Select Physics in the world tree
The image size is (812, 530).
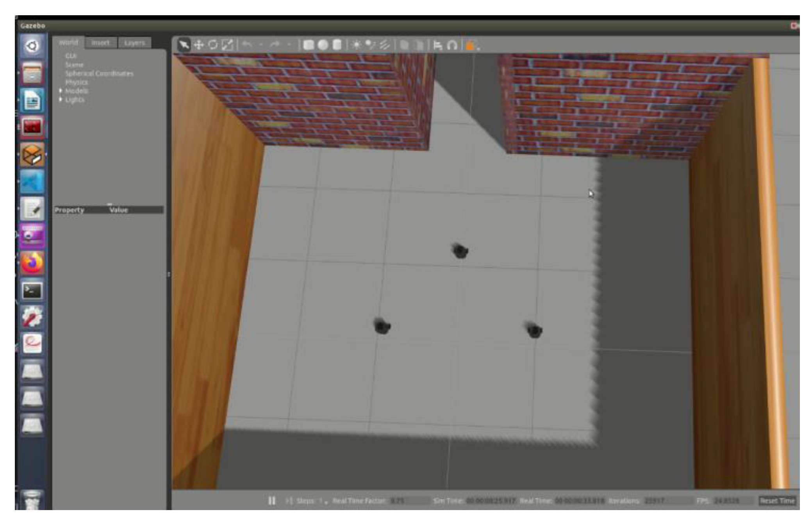(x=77, y=82)
